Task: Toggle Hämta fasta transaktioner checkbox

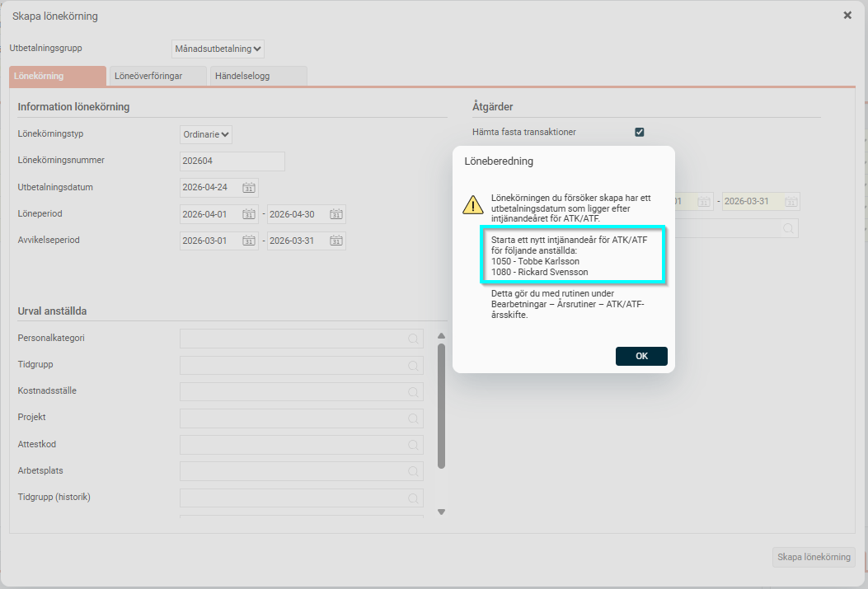Action: click(x=639, y=132)
